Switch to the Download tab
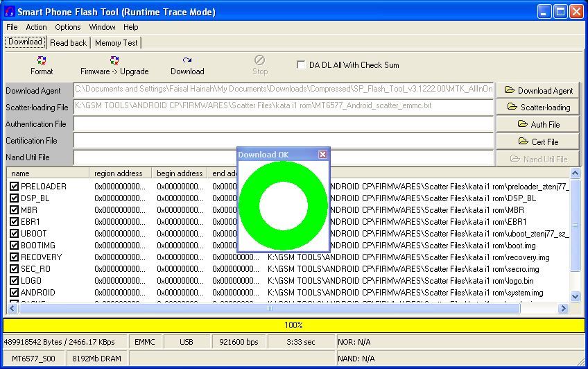The height and width of the screenshot is (369, 588). click(x=25, y=42)
